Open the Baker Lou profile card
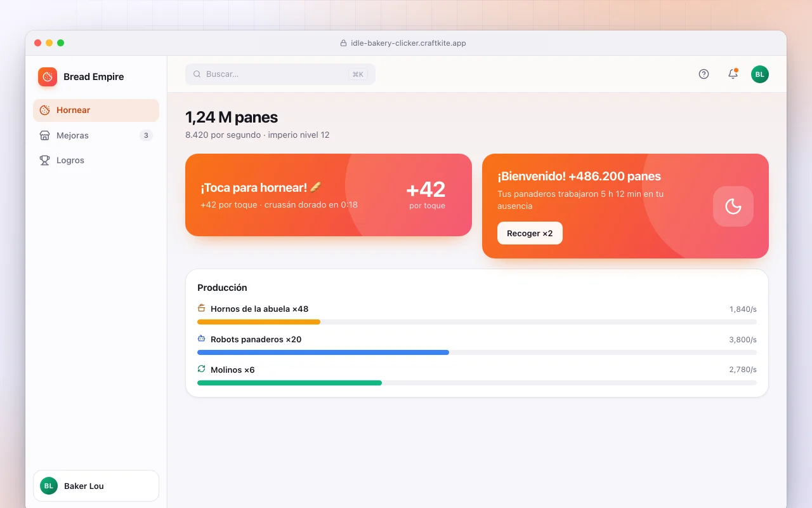This screenshot has height=508, width=812. pyautogui.click(x=96, y=486)
